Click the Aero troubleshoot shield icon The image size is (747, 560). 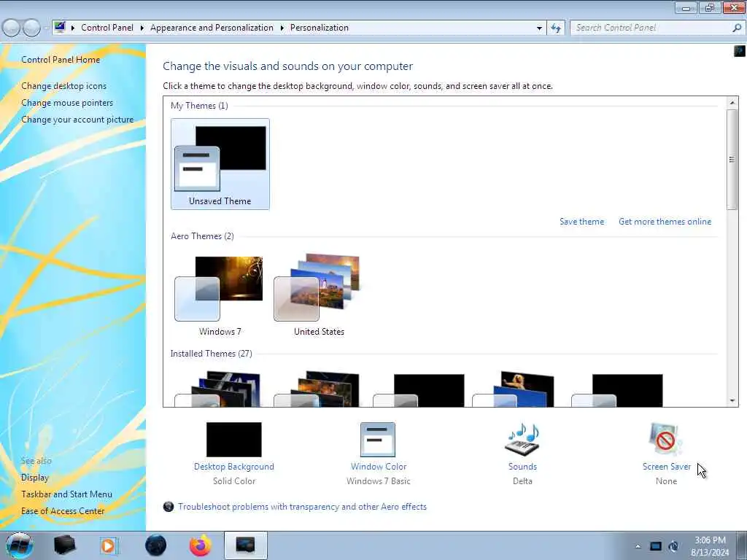[169, 507]
